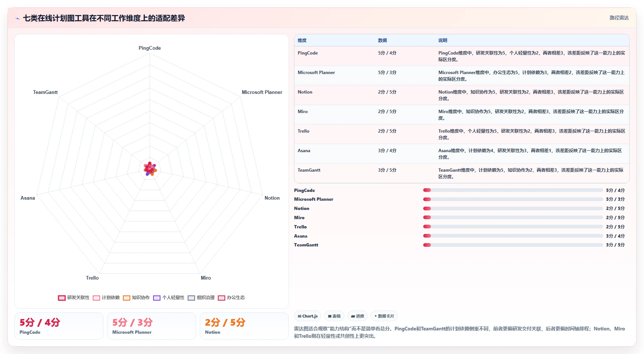Click the TeamGantt progress bar
The width and height of the screenshot is (644, 354).
pos(513,245)
